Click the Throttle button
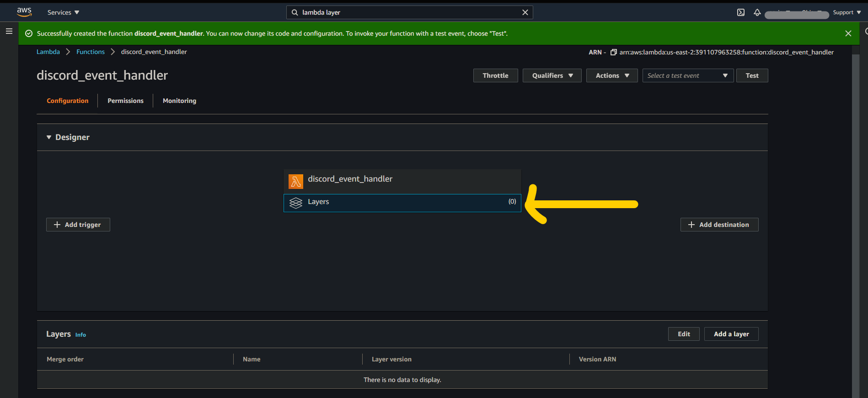This screenshot has height=398, width=868. click(495, 75)
